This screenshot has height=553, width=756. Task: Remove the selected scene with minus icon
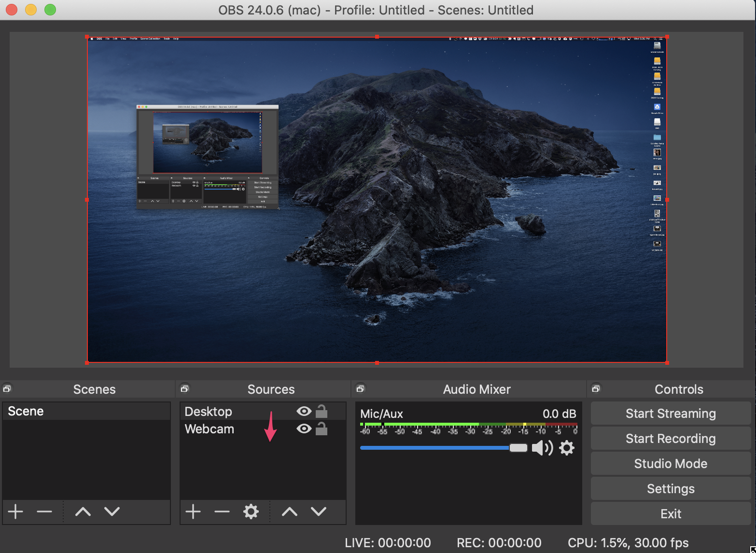click(44, 512)
